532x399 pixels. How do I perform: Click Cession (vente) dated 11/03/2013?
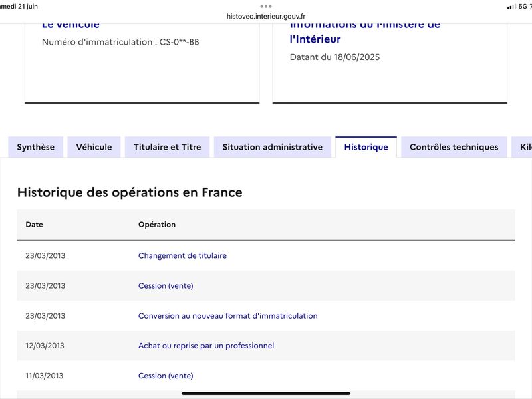(x=166, y=376)
